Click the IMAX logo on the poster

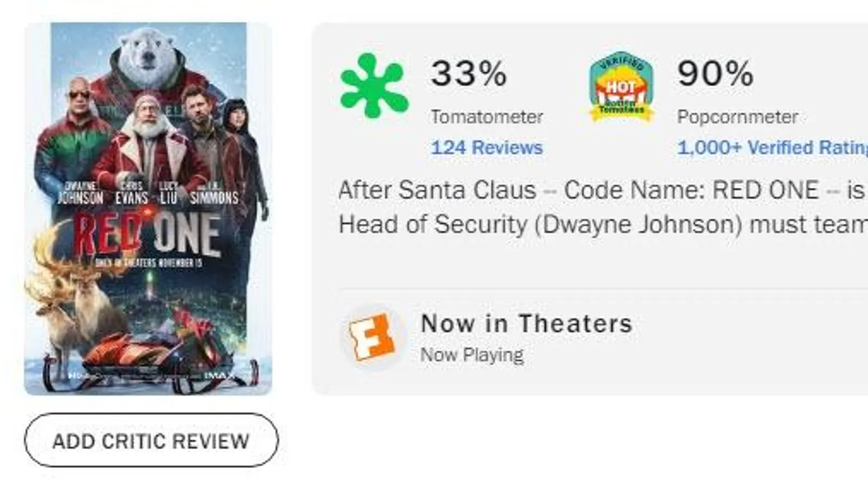[x=219, y=375]
